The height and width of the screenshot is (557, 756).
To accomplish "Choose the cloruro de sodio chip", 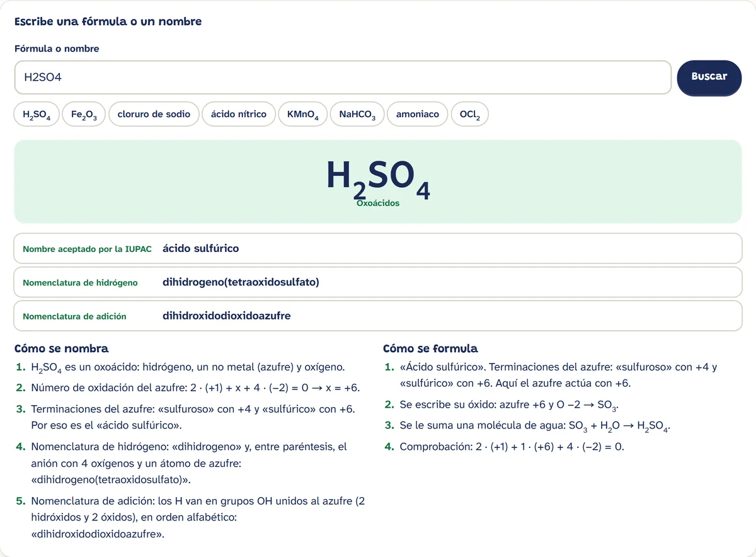I will click(154, 115).
